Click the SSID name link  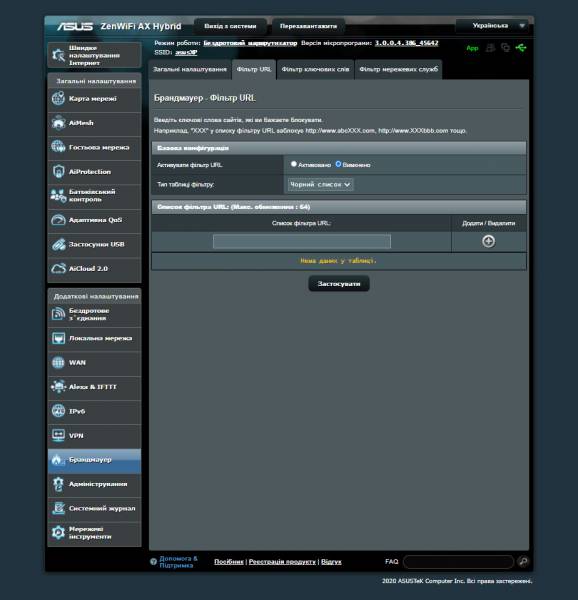tap(186, 52)
